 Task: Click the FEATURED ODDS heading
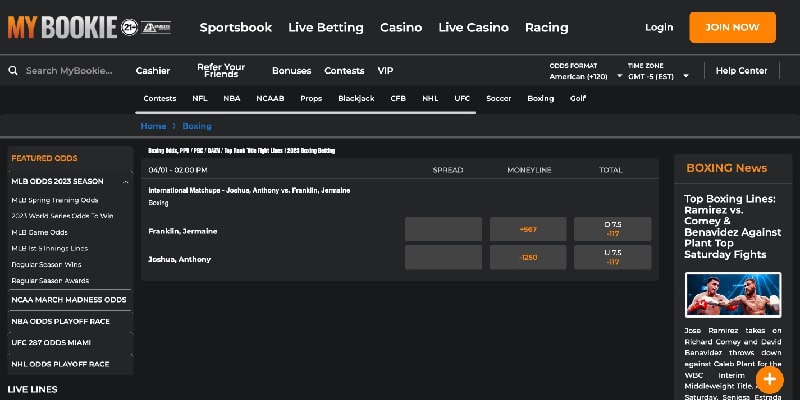click(x=44, y=158)
